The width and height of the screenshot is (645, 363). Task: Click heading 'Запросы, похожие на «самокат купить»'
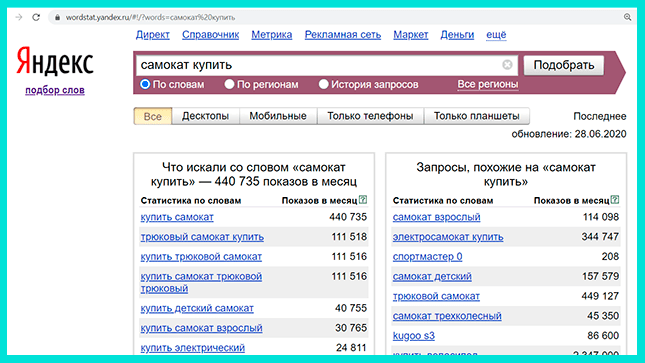[506, 174]
